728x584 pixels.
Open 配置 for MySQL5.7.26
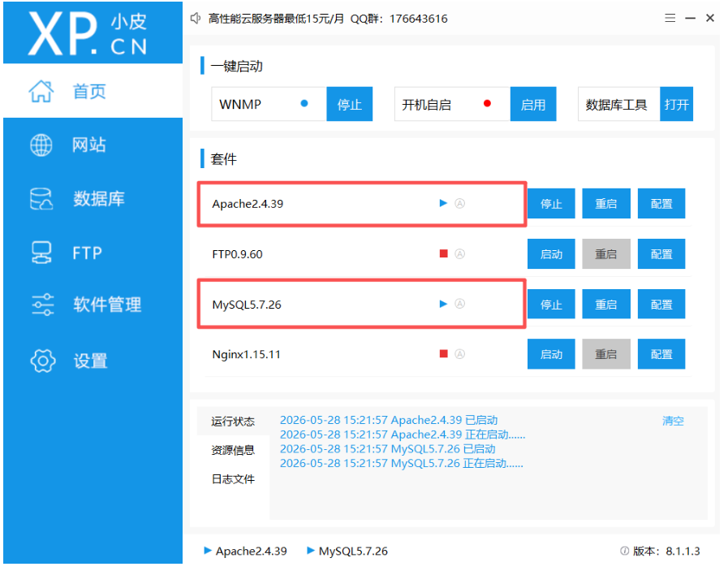click(661, 305)
